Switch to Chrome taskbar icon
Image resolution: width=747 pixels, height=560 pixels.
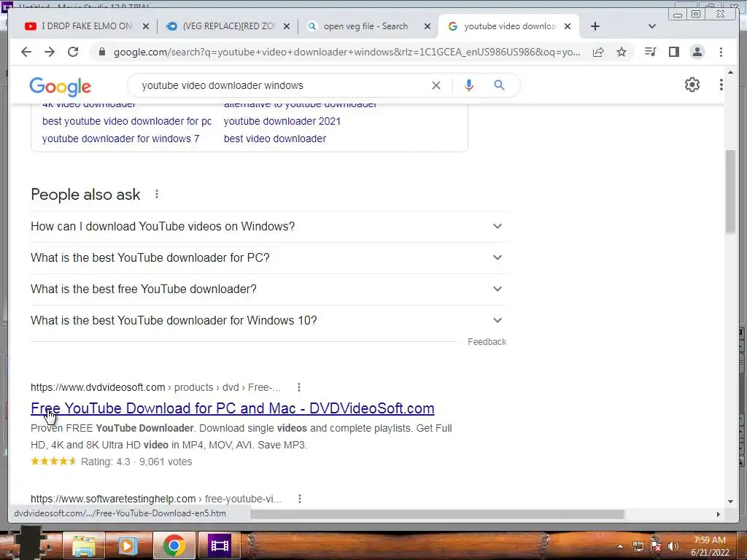[x=174, y=545]
